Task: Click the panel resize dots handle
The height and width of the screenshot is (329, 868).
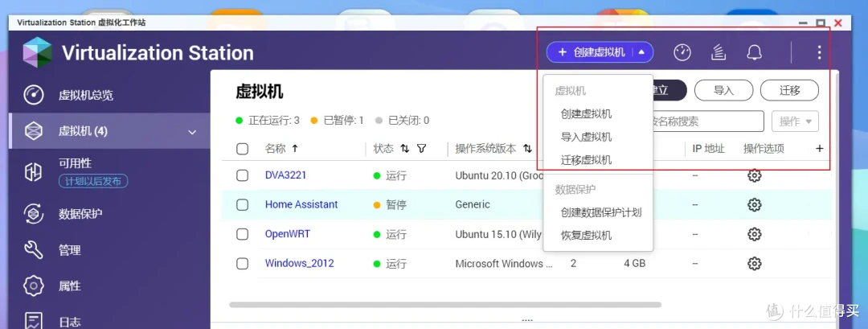Action: pyautogui.click(x=527, y=320)
